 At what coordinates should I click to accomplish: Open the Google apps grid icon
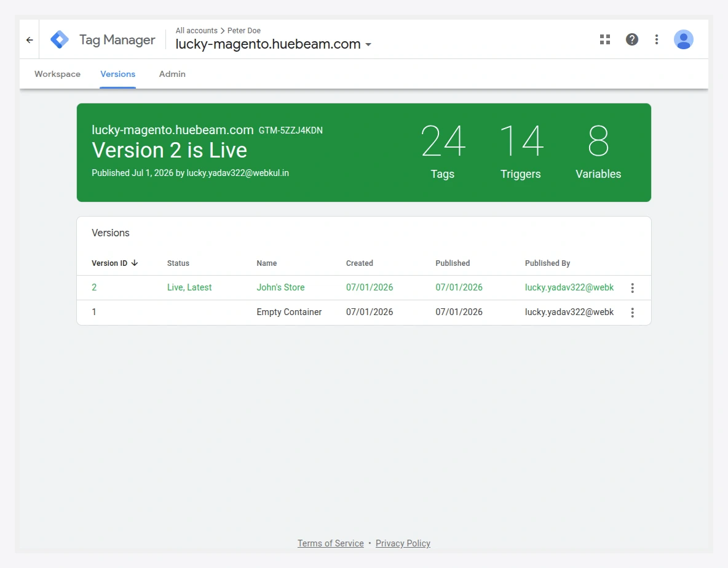click(605, 39)
